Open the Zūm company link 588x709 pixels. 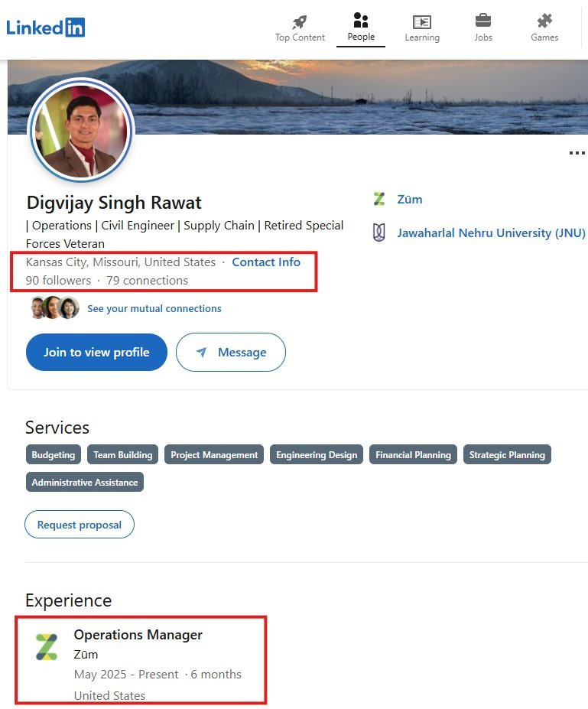pyautogui.click(x=410, y=200)
